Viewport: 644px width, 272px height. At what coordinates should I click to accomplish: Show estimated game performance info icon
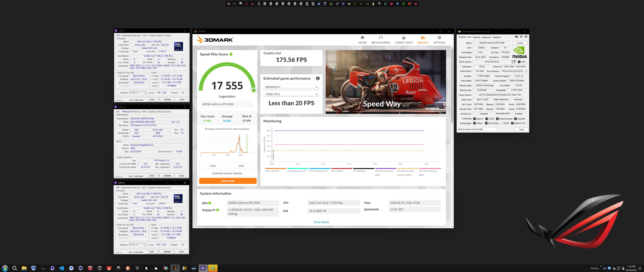coord(318,78)
